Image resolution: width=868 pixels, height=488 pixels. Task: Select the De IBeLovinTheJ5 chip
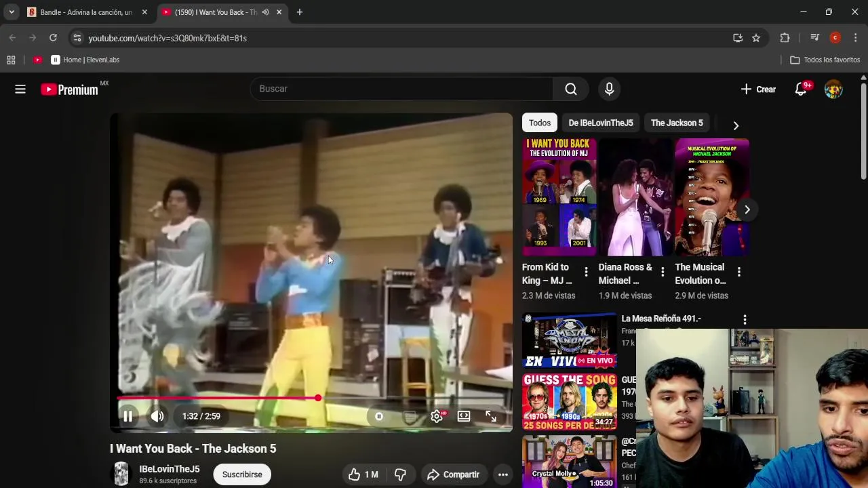click(601, 123)
